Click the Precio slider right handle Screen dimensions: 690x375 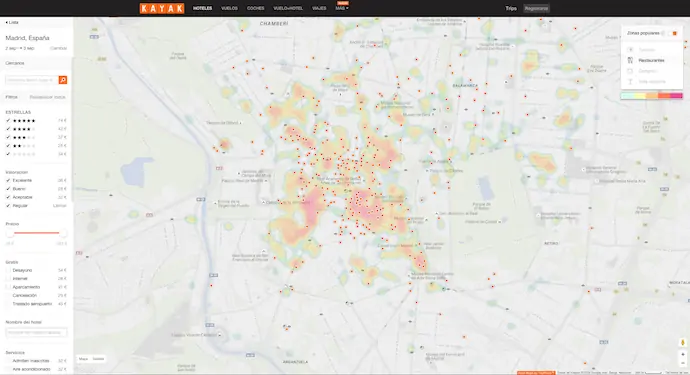[63, 233]
